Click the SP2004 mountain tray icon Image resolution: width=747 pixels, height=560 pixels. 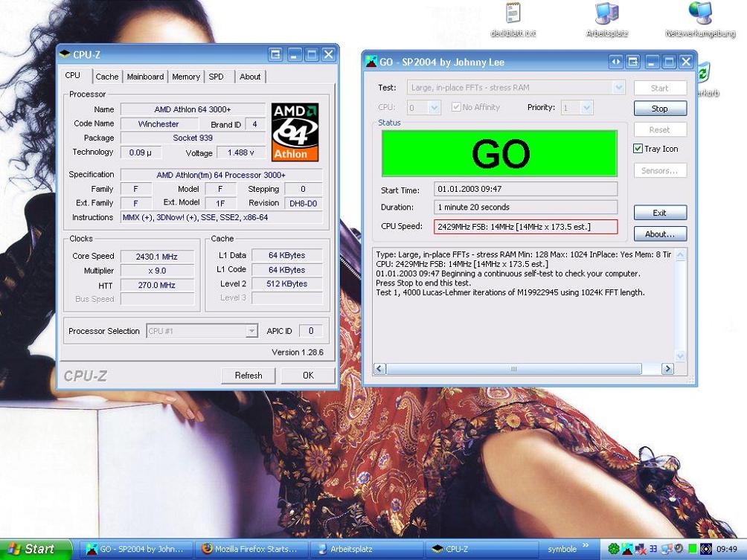pos(627,549)
